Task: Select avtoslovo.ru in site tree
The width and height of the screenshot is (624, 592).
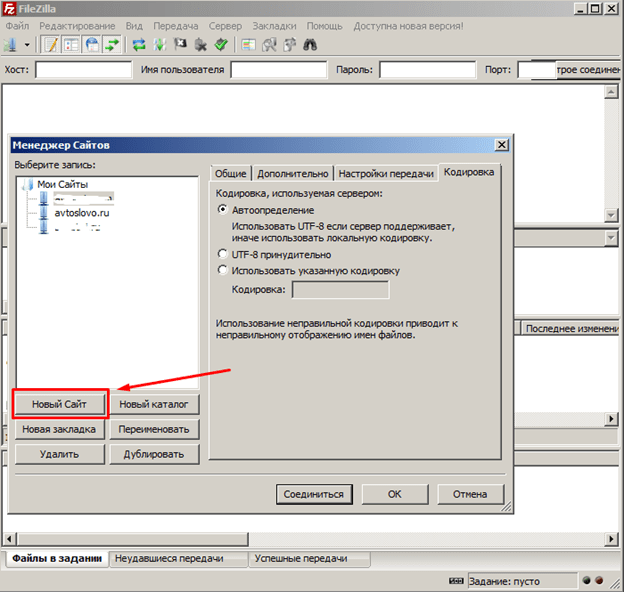Action: [x=82, y=213]
